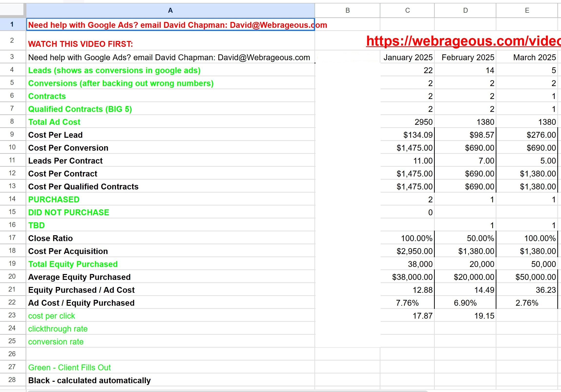Image resolution: width=561 pixels, height=392 pixels.
Task: Select equity/ad cost value 12.88
Action: 407,290
